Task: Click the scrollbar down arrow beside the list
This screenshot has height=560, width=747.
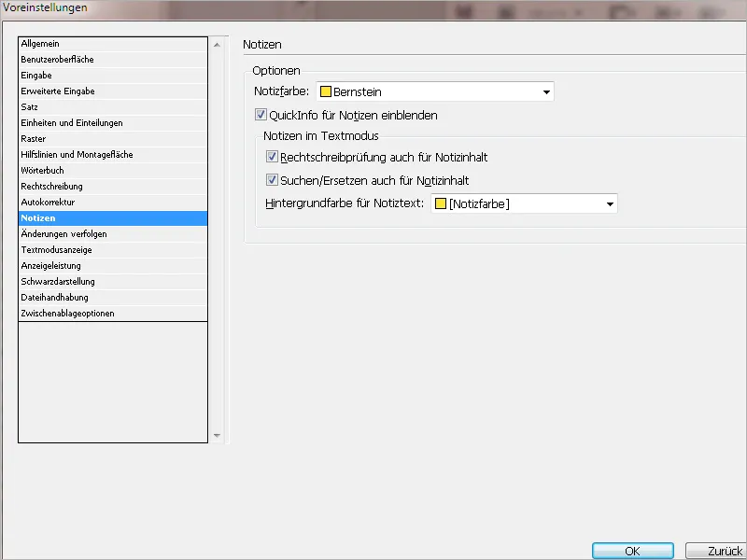Action: click(x=217, y=435)
